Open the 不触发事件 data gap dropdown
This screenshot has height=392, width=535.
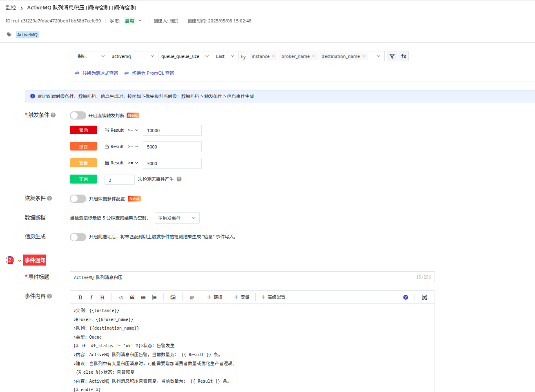(x=177, y=218)
